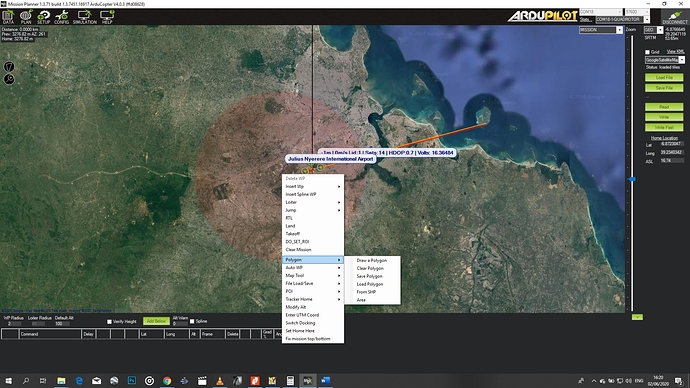The height and width of the screenshot is (388, 690).
Task: Open the HELP monitor icon
Action: coord(107,17)
